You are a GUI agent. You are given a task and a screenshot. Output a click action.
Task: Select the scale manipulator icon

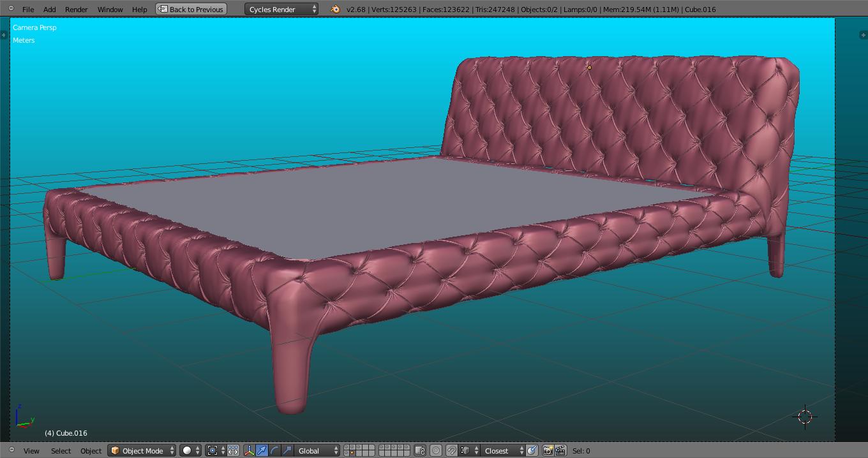point(287,450)
